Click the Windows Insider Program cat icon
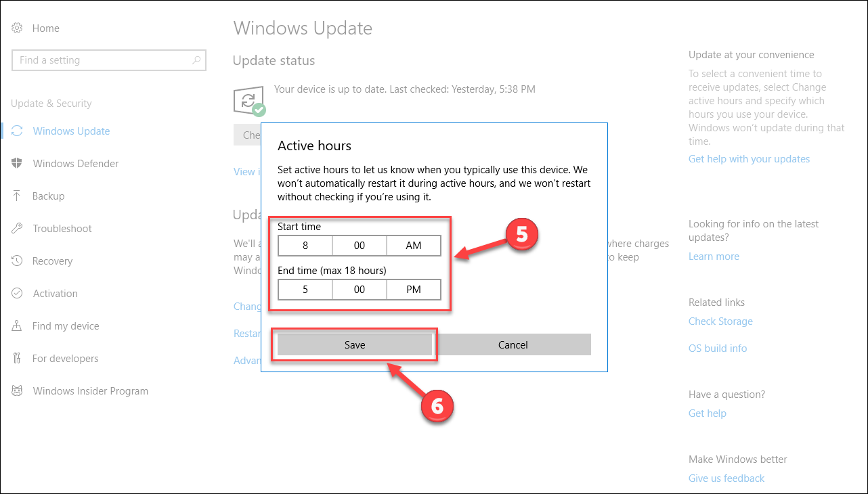868x494 pixels. 18,391
